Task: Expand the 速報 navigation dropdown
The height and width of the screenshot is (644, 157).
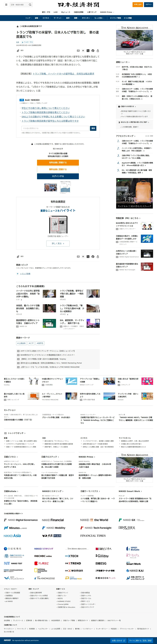Action: tap(37, 18)
